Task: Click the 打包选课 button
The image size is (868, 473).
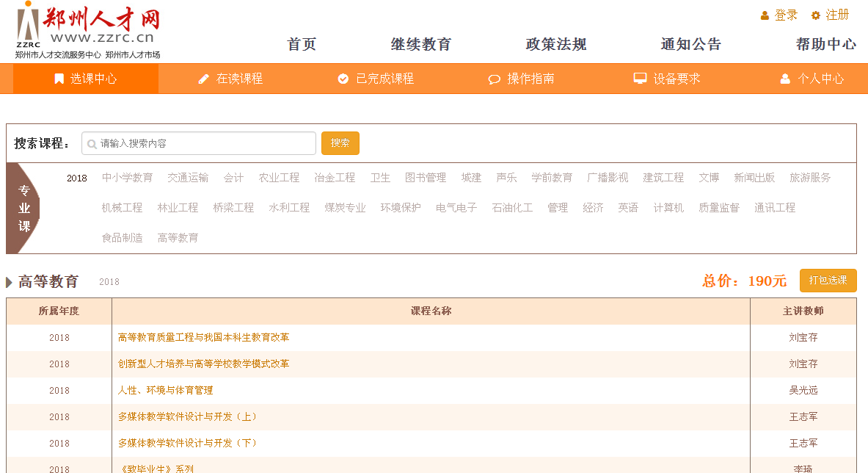Action: 828,281
